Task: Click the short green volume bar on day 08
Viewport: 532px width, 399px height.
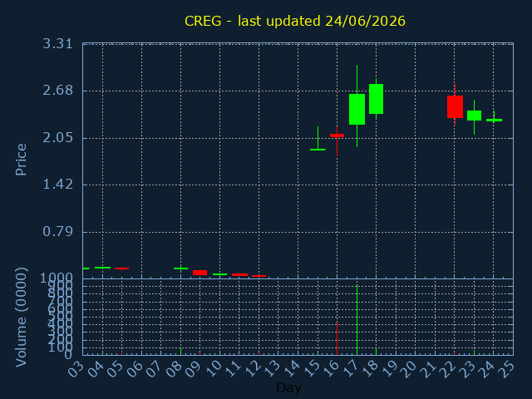Action: pyautogui.click(x=180, y=352)
